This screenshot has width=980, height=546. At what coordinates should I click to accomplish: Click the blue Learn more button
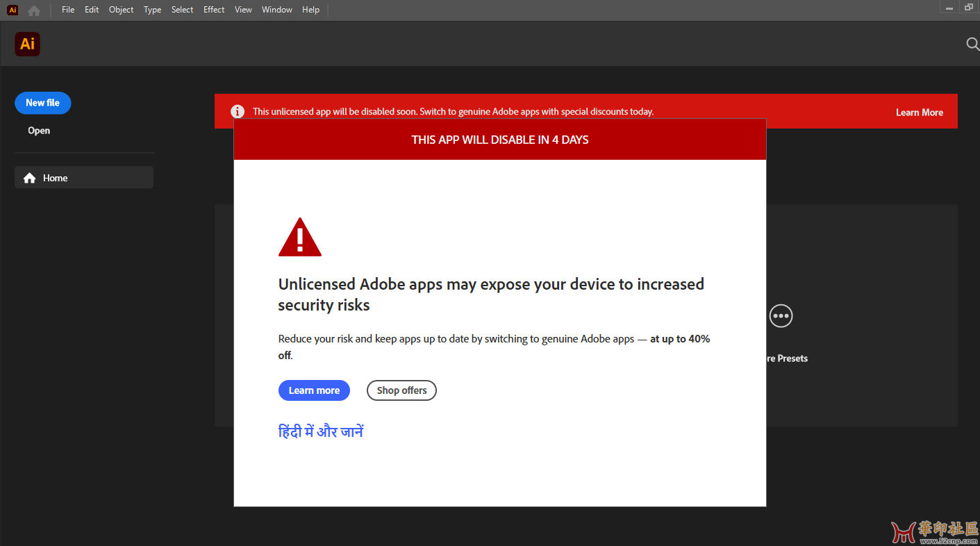click(314, 390)
